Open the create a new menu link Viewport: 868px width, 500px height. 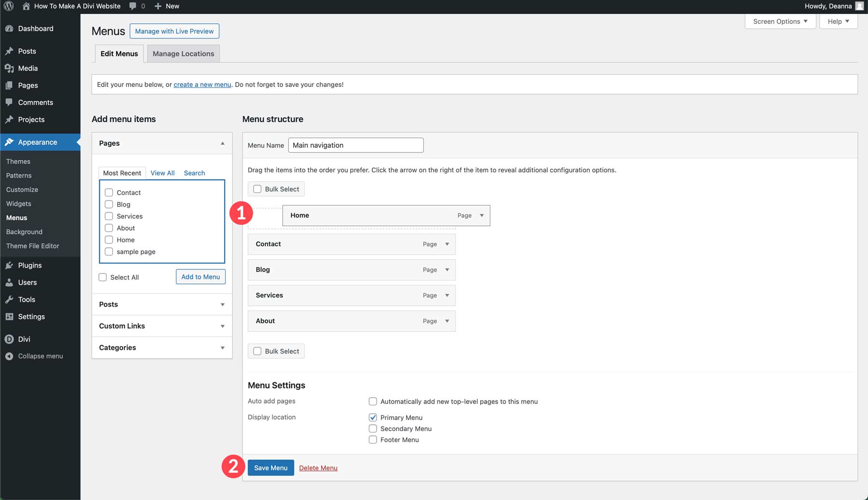point(202,84)
